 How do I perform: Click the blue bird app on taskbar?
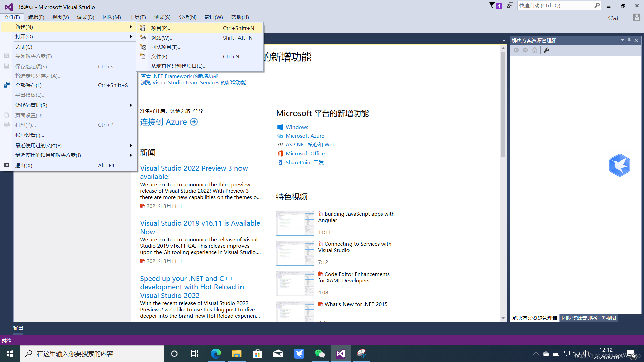[299, 354]
